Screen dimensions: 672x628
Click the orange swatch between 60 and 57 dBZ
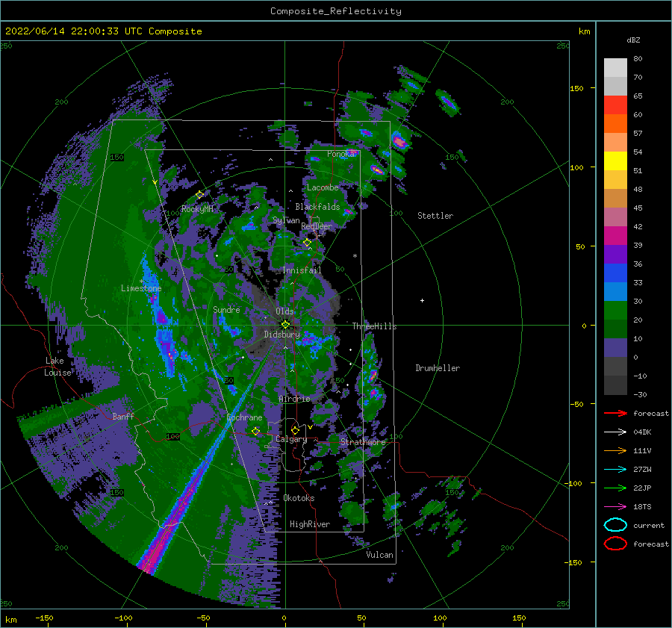615,124
